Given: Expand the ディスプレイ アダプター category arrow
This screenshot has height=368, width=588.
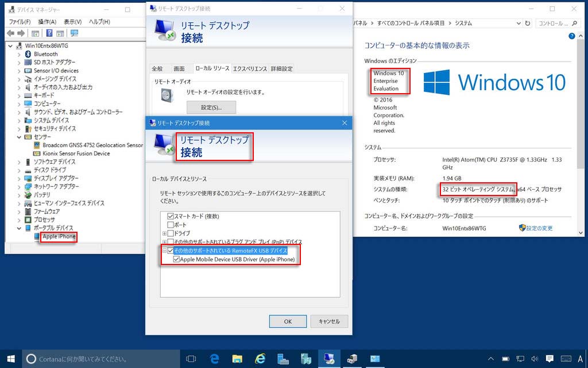Looking at the screenshot, I should [x=19, y=178].
